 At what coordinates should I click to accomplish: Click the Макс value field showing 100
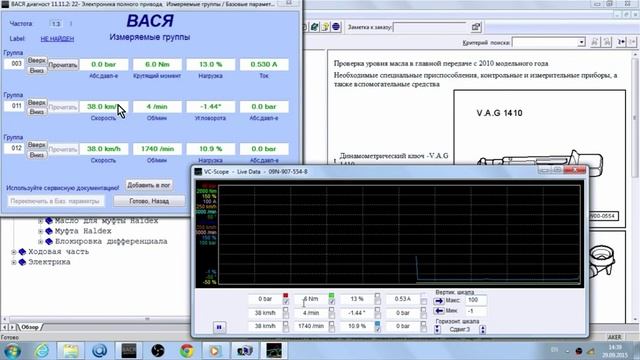pos(476,300)
